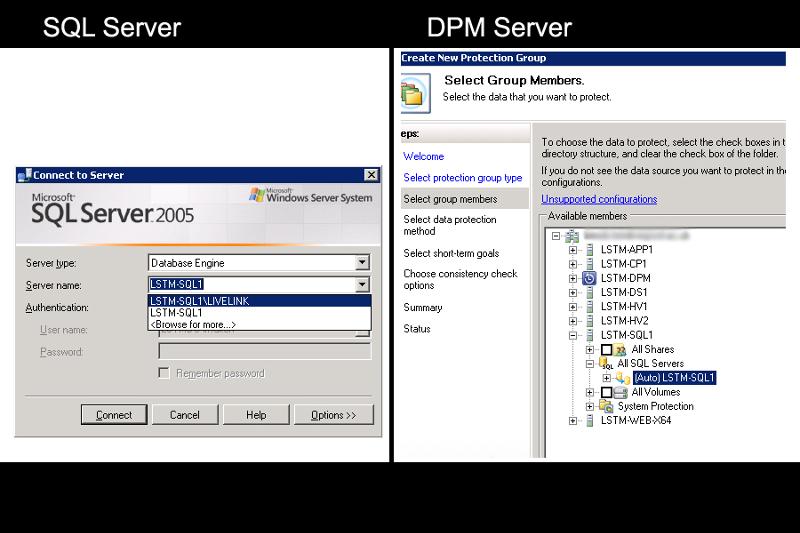
Task: Select the LSTM-WEB-X64 tree label
Action: coord(636,421)
